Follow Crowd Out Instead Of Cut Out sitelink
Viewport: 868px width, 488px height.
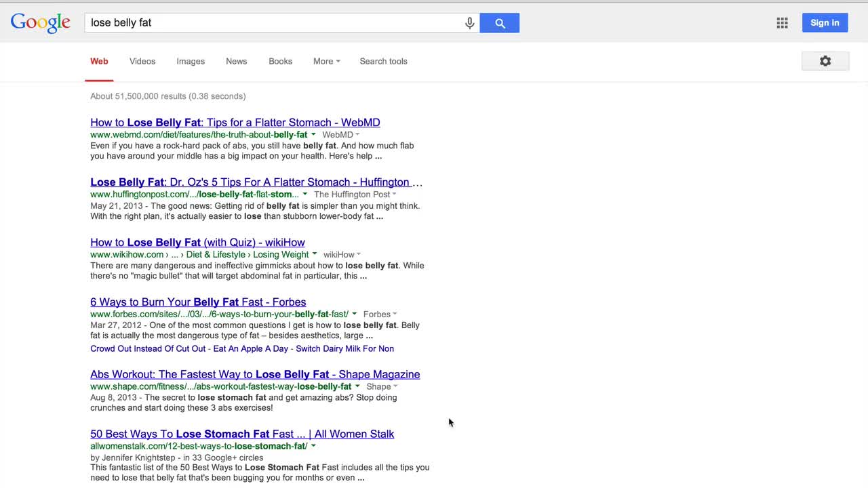click(x=148, y=348)
